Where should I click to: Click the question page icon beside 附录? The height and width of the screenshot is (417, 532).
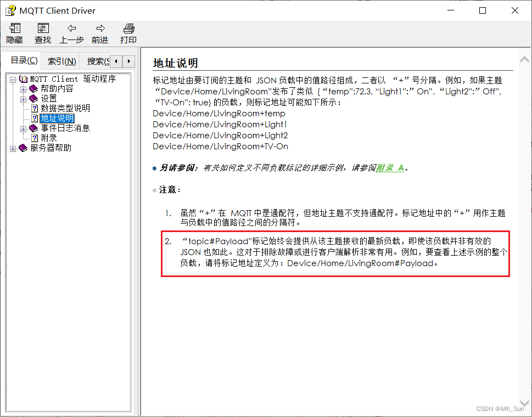(x=35, y=138)
